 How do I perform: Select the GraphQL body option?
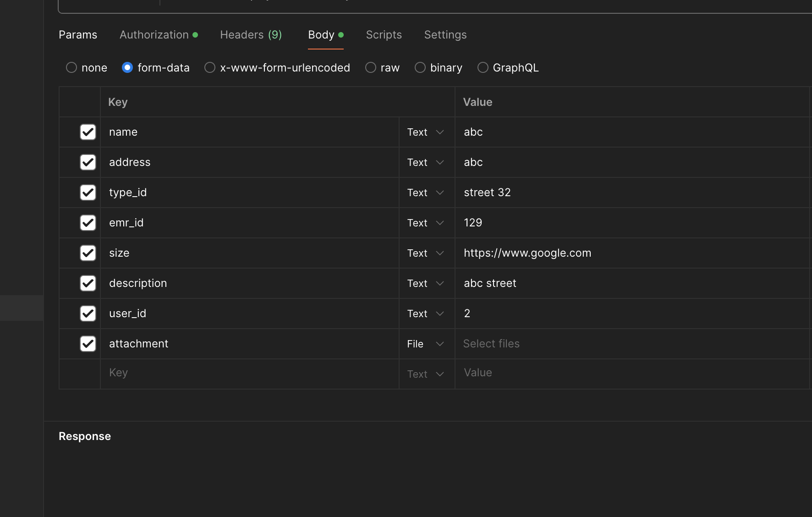tap(483, 68)
